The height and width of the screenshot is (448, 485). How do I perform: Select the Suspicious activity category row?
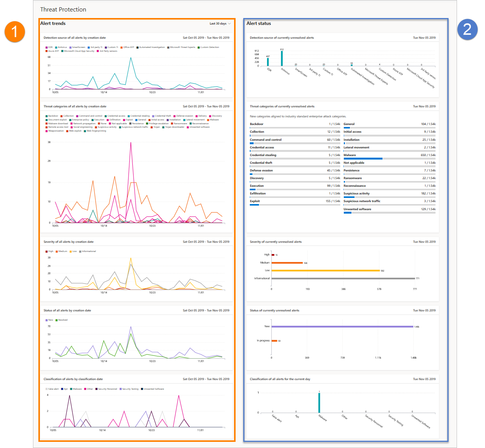click(389, 194)
